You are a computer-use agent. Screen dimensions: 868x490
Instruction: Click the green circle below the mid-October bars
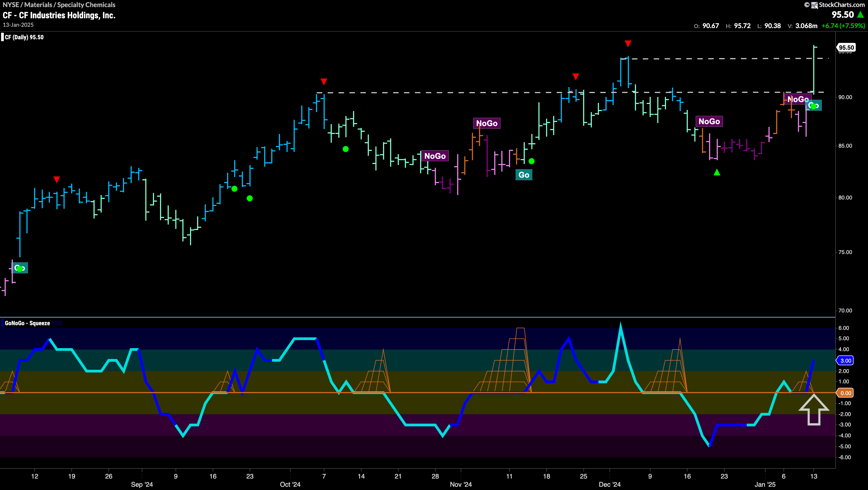[x=346, y=149]
